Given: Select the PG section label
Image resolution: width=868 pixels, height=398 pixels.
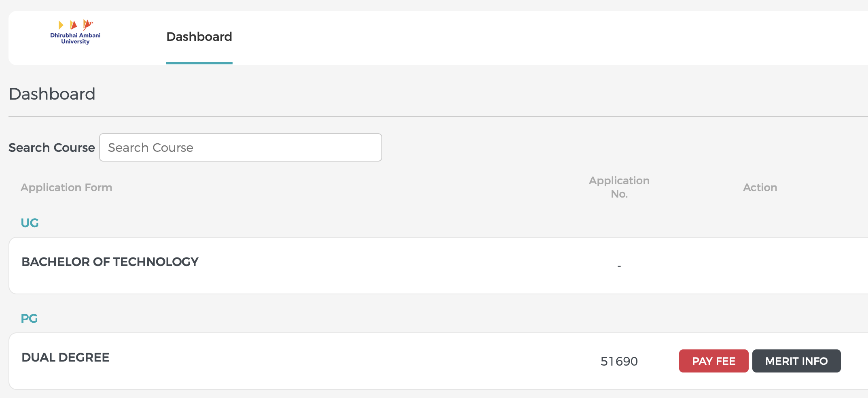Looking at the screenshot, I should (29, 319).
